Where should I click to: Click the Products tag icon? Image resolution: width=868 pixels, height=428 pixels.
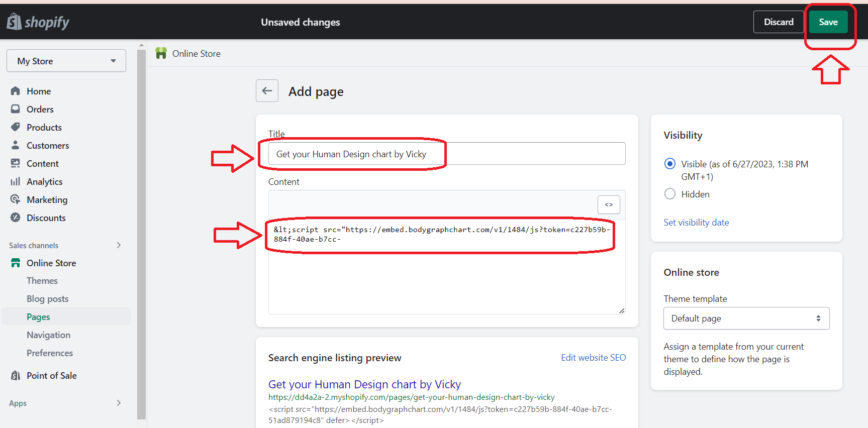[16, 127]
